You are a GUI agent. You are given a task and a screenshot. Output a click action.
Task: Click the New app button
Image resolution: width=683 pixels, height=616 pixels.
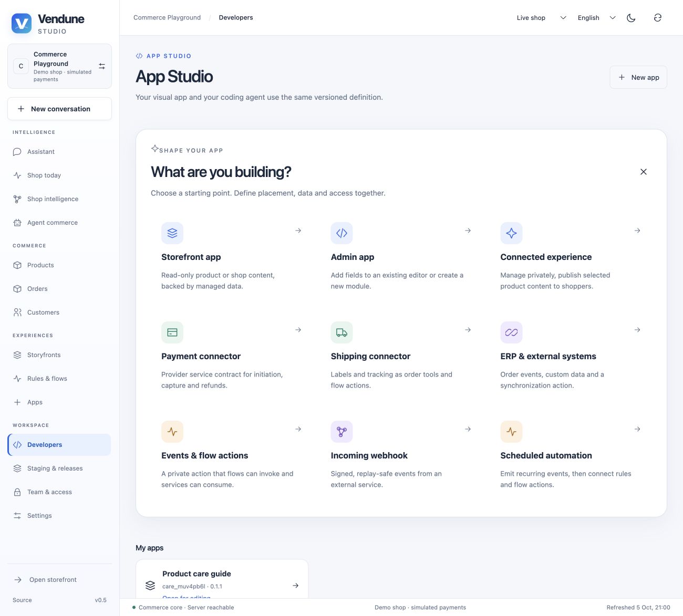coord(638,77)
